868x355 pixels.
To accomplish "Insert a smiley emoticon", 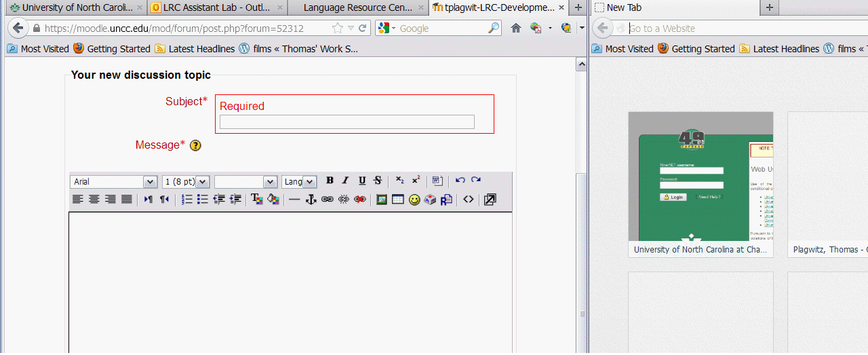I will pos(414,200).
